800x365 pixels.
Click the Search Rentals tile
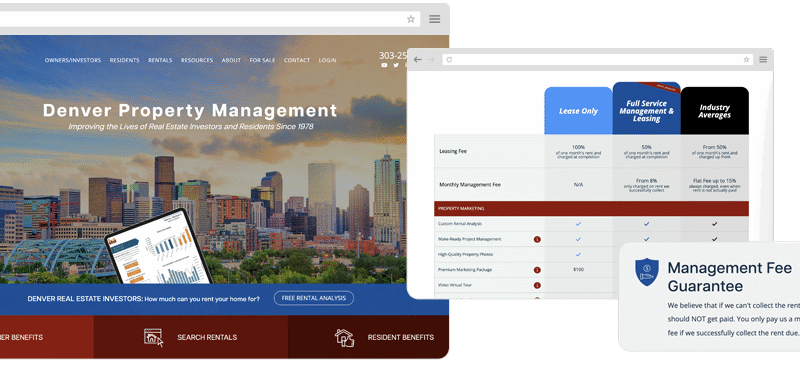click(191, 337)
